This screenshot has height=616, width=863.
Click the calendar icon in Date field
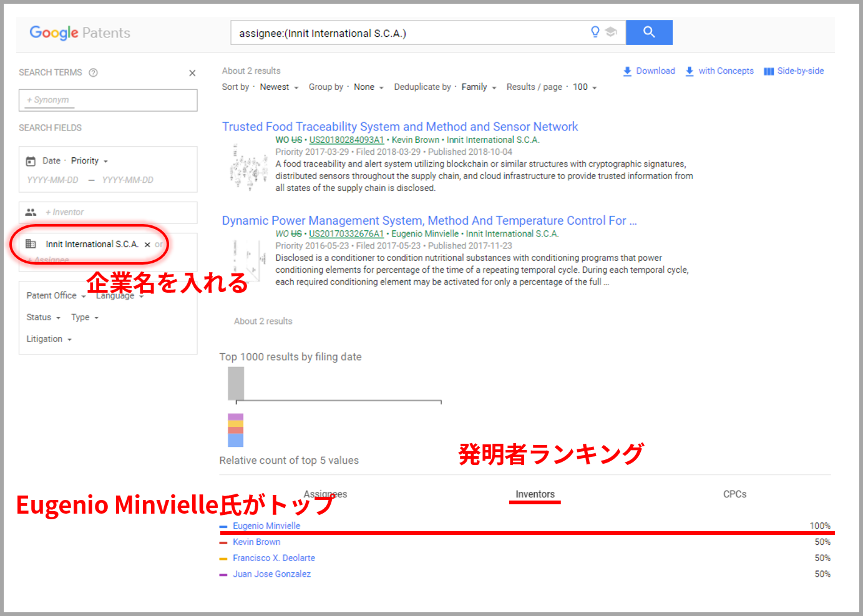click(x=31, y=161)
